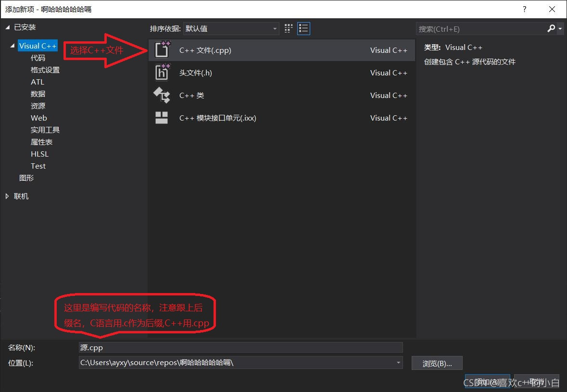This screenshot has width=567, height=392.
Task: Click the 名称 input field with 源.cpp
Action: (x=240, y=347)
